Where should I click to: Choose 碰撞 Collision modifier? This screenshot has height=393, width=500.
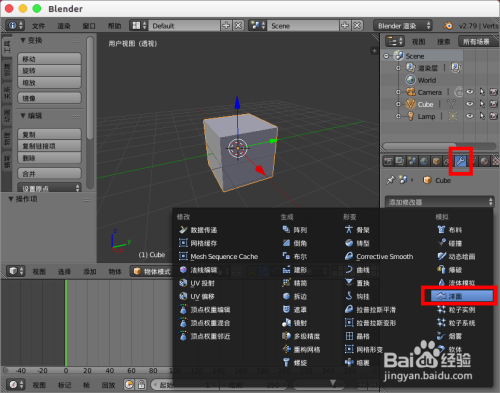(x=450, y=243)
